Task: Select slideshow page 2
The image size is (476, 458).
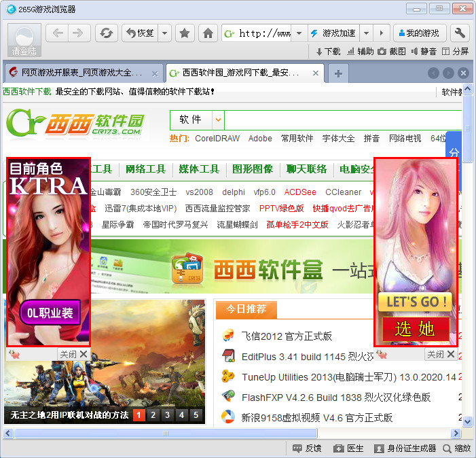Action: coord(153,415)
